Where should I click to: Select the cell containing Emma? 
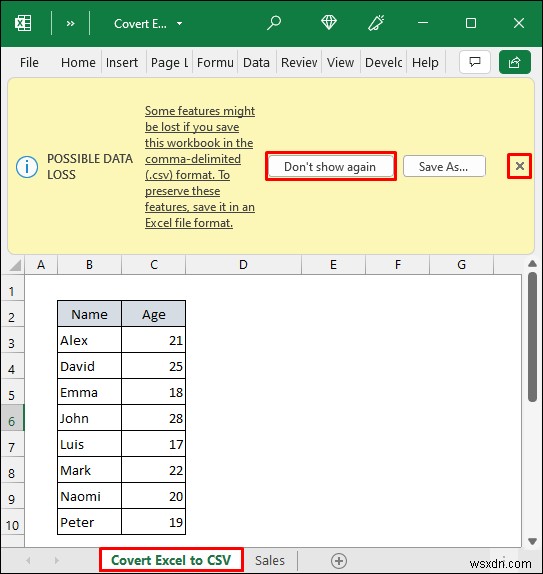[89, 392]
